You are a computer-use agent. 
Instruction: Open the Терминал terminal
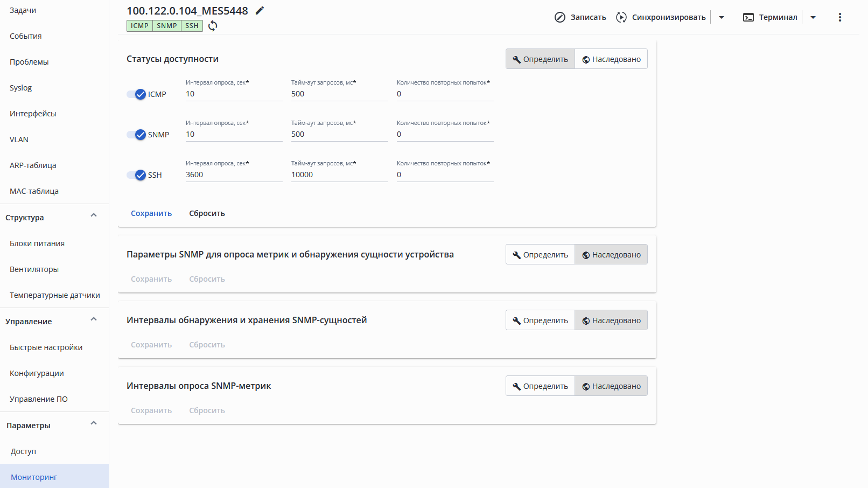(771, 17)
